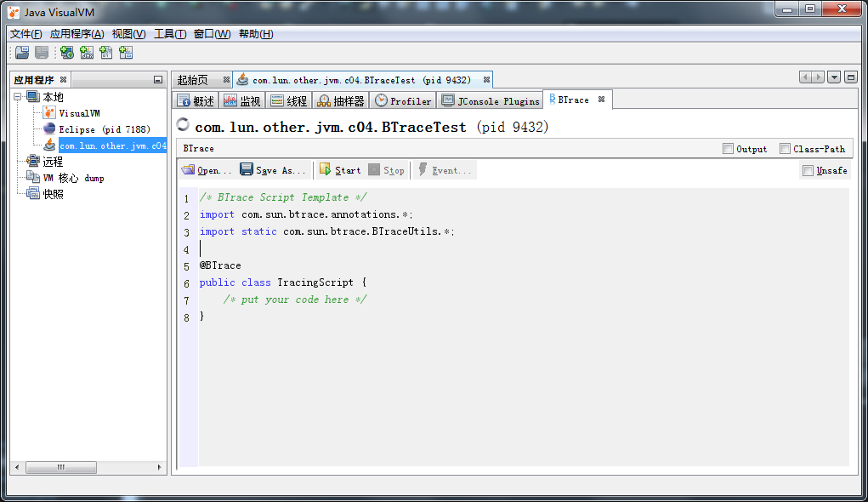This screenshot has width=868, height=502.
Task: Click the import com.sun.btrace.annotations line
Action: tap(306, 214)
